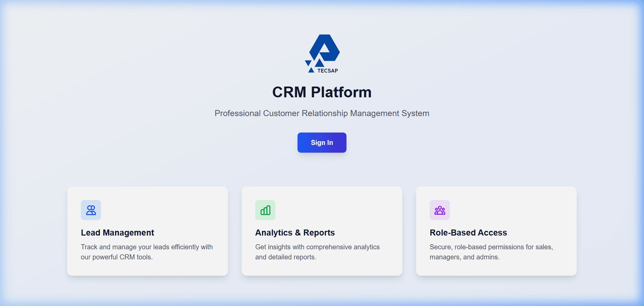Click the Role-Based Access title
Viewport: 644px width, 306px height.
468,233
